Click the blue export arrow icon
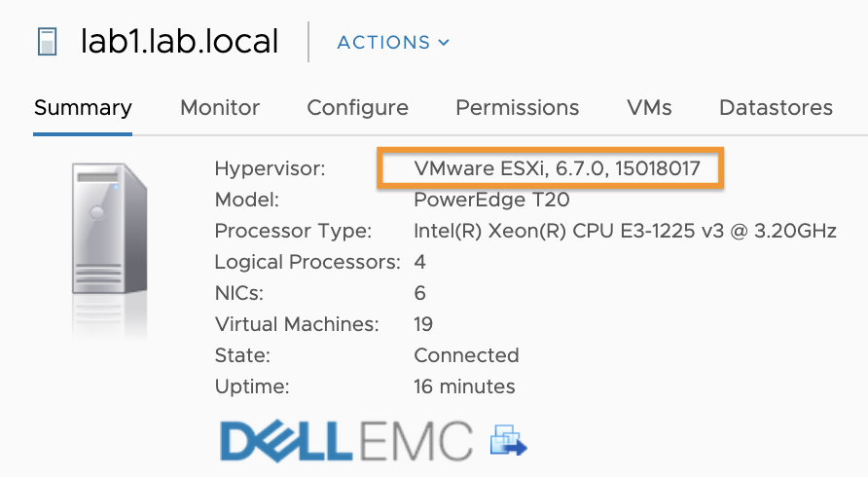Viewport: 868px width, 477px height. click(508, 440)
